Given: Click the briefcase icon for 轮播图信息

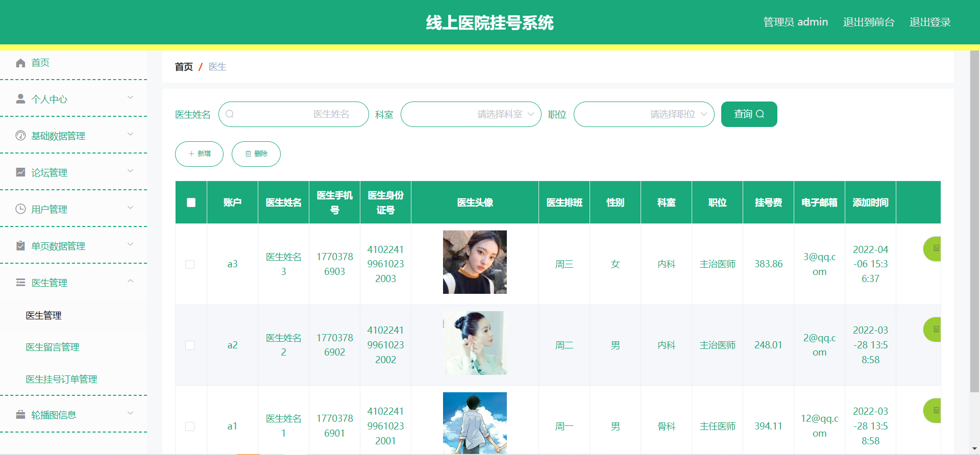Looking at the screenshot, I should (20, 415).
